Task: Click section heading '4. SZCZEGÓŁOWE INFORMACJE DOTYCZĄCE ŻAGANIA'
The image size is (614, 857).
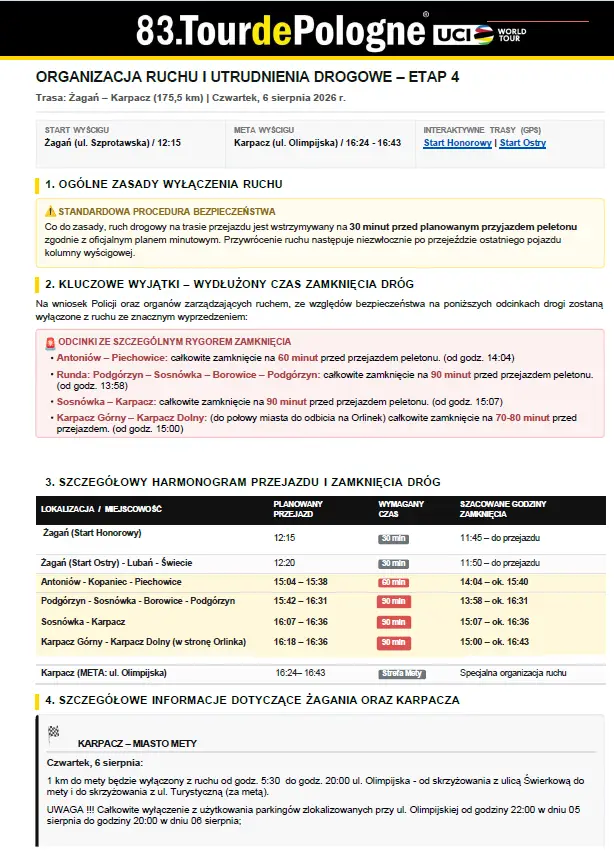Action: (x=253, y=700)
